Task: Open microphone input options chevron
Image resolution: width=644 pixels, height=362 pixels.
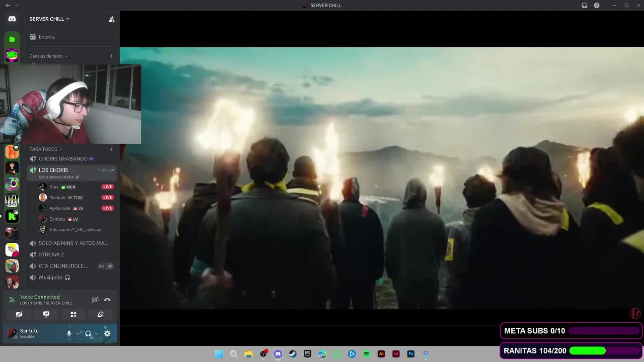Action: click(x=77, y=333)
